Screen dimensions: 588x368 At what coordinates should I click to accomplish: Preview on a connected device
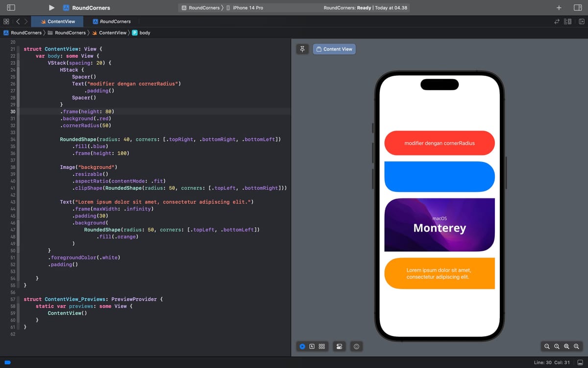pyautogui.click(x=356, y=346)
